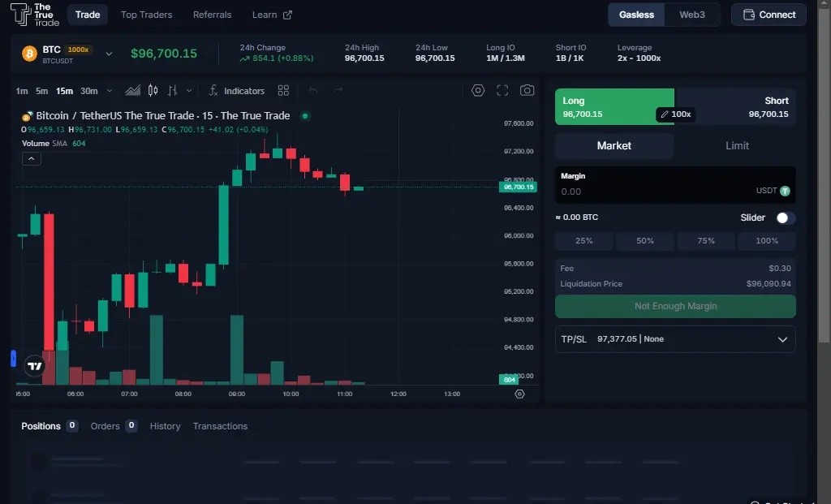Click the $96,700.15 current price text
The width and height of the screenshot is (831, 504).
[x=164, y=54]
